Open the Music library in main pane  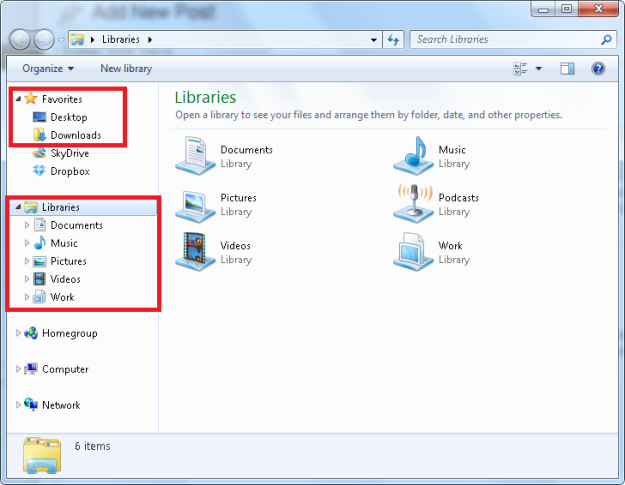tap(432, 156)
